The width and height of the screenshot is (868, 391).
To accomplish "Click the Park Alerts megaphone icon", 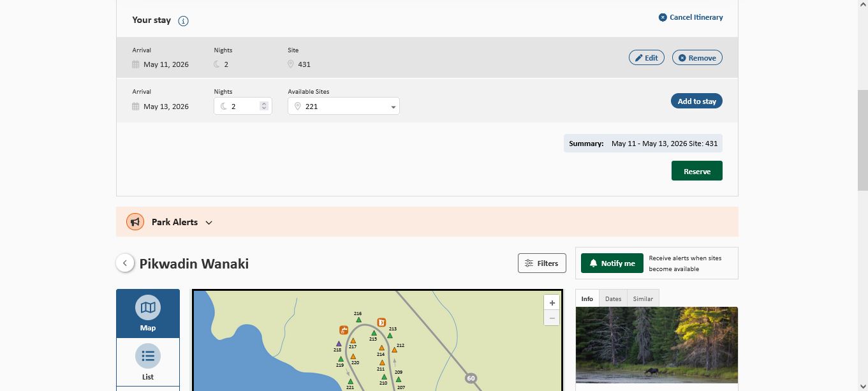I will (x=135, y=222).
